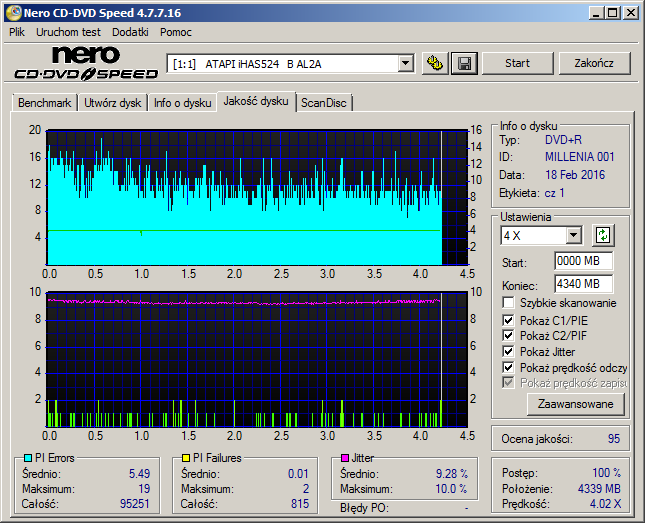Uncheck Pokaż C1/PIE checkbox
Image resolution: width=645 pixels, height=523 pixels.
point(508,320)
